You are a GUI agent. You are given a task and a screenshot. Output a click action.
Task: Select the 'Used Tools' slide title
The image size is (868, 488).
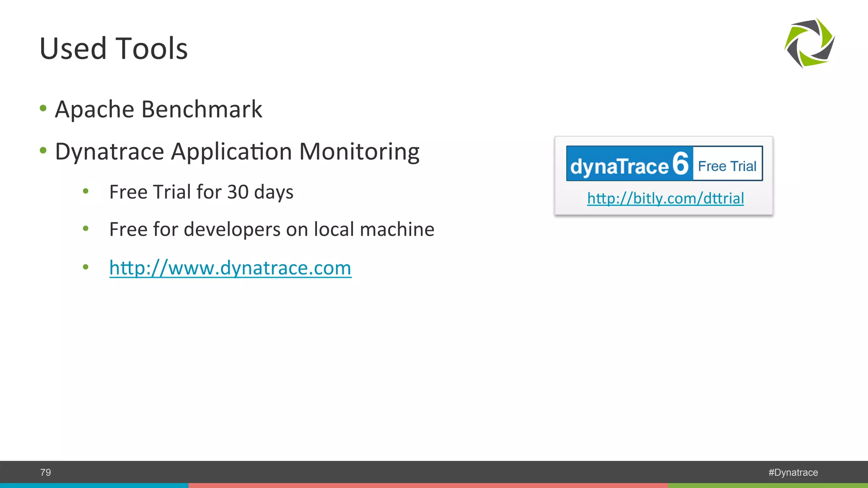[114, 48]
